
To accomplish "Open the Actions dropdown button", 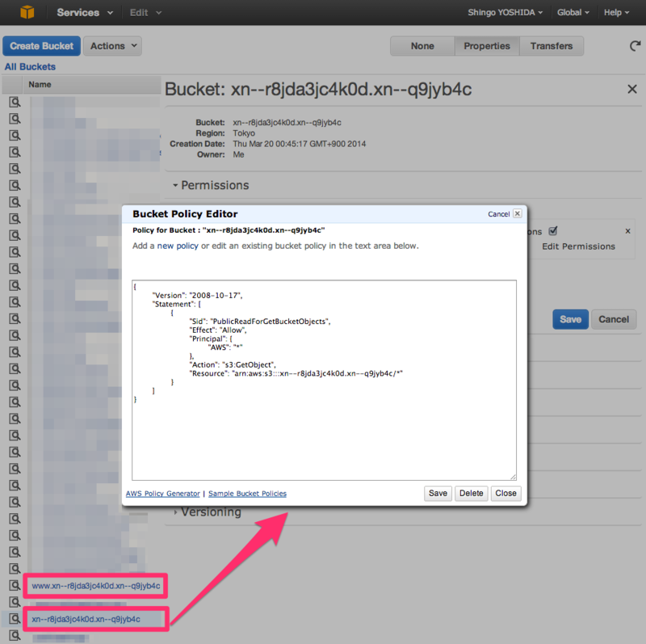I will coord(113,46).
